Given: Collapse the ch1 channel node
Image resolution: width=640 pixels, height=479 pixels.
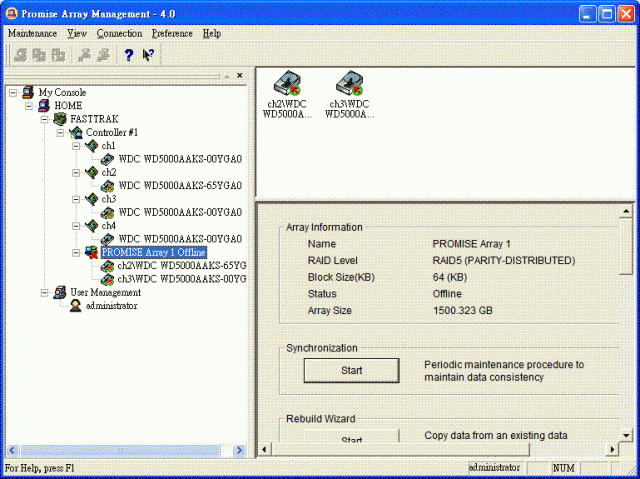Looking at the screenshot, I should [x=76, y=146].
